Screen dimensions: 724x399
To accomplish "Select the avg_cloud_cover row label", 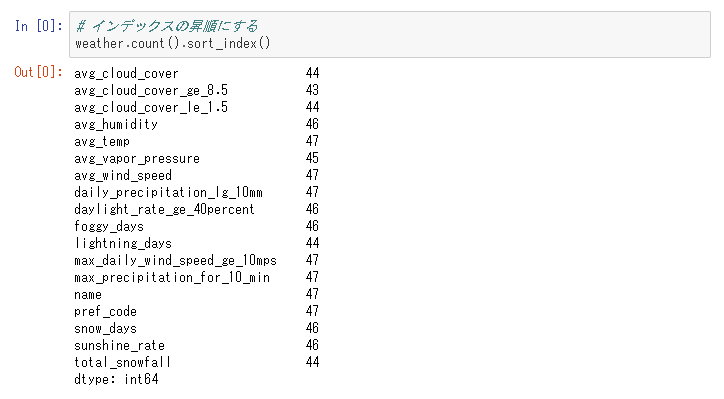I will (x=126, y=73).
